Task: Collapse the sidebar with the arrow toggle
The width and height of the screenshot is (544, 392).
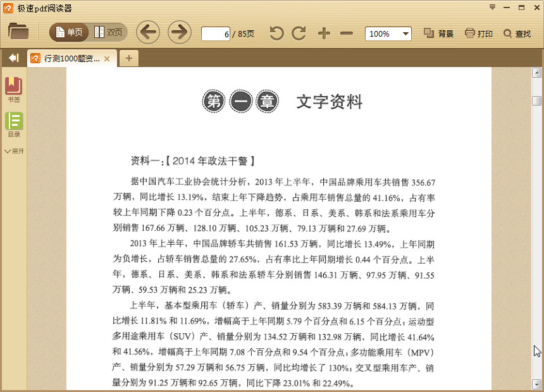Action: (x=13, y=58)
